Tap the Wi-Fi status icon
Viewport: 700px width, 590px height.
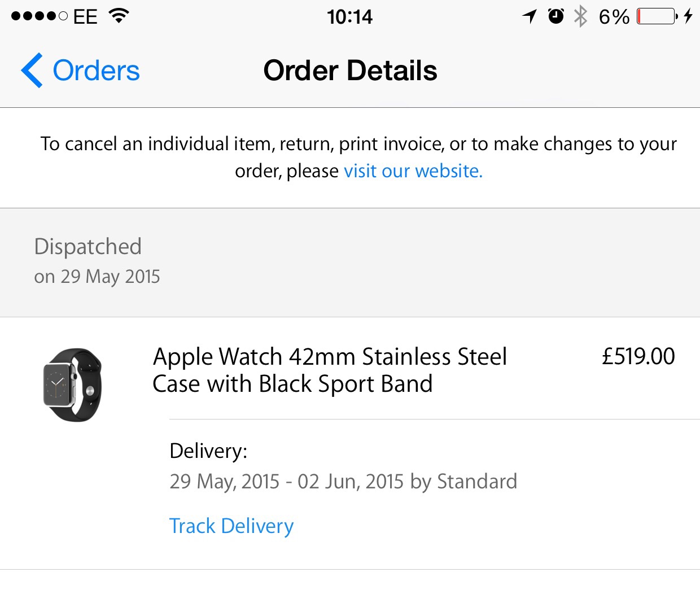click(119, 16)
